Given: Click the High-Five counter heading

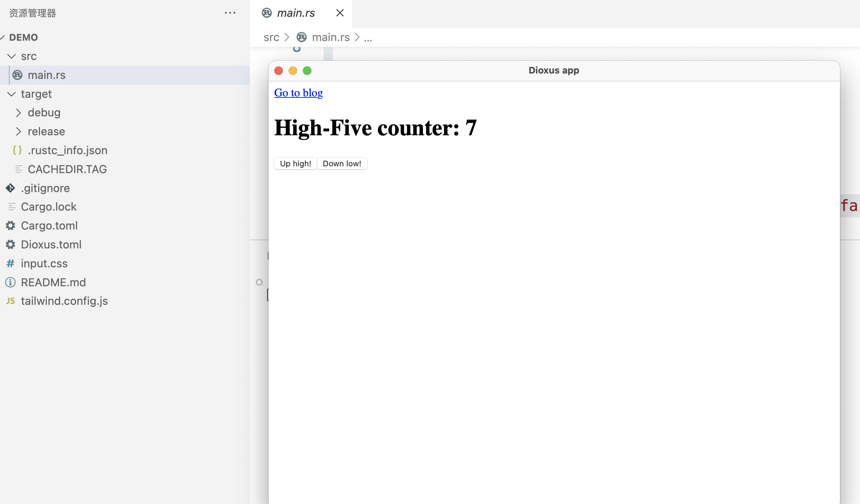Looking at the screenshot, I should [x=375, y=128].
